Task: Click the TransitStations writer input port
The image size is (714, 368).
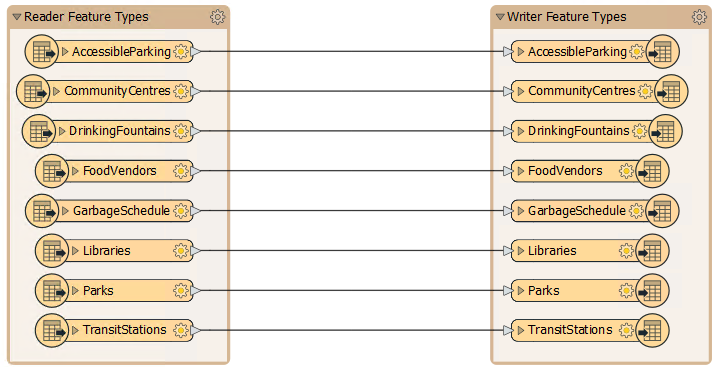Action: click(x=509, y=331)
